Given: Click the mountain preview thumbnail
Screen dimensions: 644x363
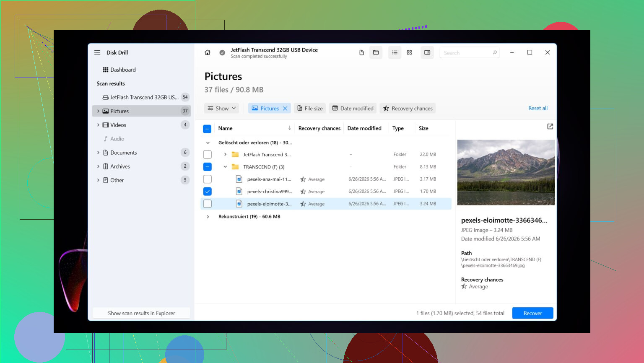Looking at the screenshot, I should pyautogui.click(x=506, y=172).
